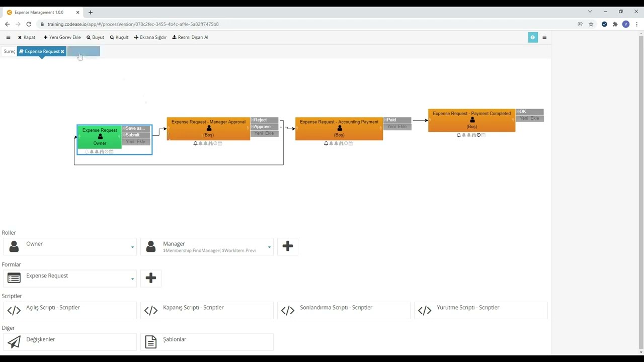This screenshot has width=644, height=362.
Task: Click Ekrana Sığdır to fit the screen
Action: point(150,37)
